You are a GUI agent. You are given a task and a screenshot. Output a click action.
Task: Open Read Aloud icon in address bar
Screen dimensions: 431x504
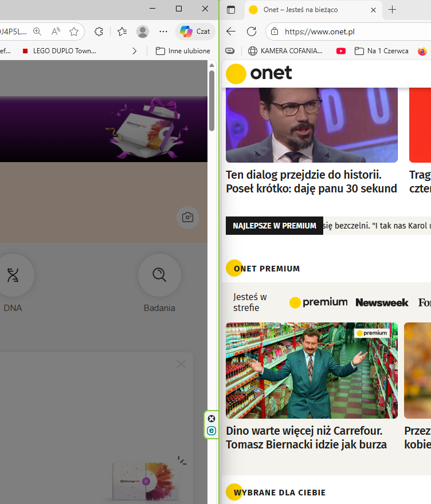click(56, 31)
